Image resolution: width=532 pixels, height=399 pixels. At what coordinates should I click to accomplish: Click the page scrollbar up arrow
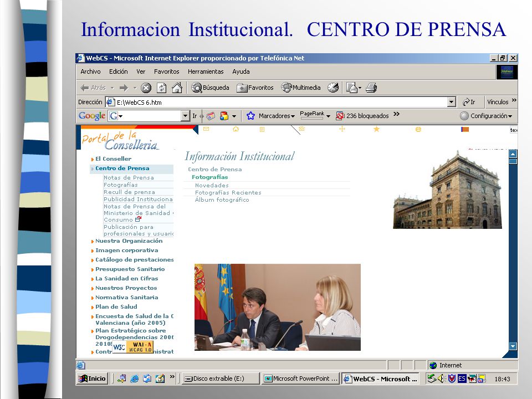click(513, 155)
